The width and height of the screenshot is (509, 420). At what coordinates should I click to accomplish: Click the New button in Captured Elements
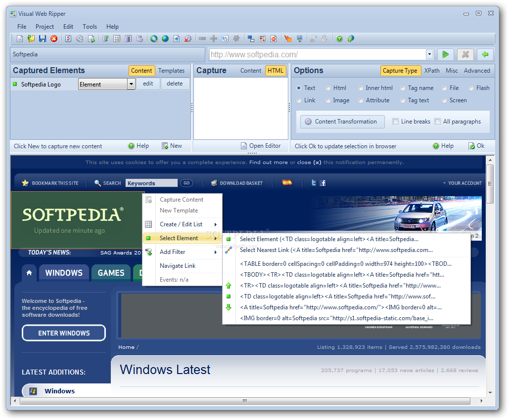tap(172, 146)
